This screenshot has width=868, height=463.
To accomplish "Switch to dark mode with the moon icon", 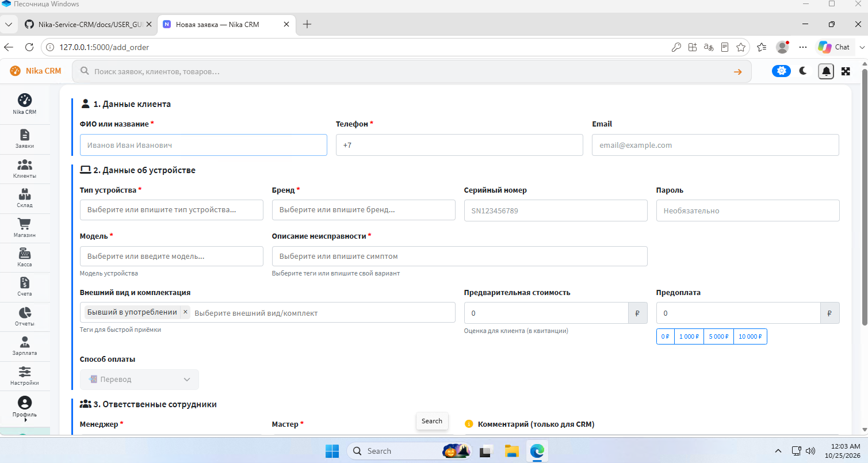I will point(804,71).
